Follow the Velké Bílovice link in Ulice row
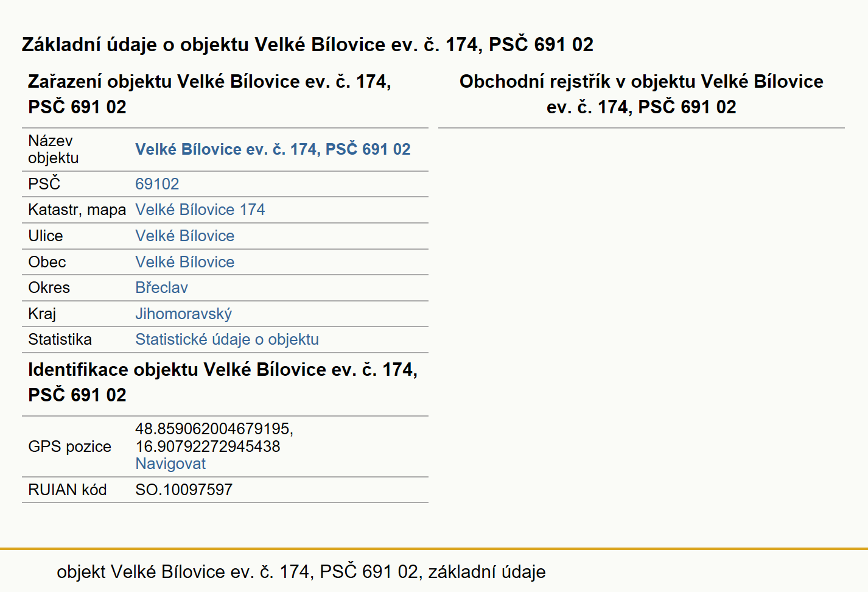Viewport: 868px width, 592px height. click(x=185, y=236)
